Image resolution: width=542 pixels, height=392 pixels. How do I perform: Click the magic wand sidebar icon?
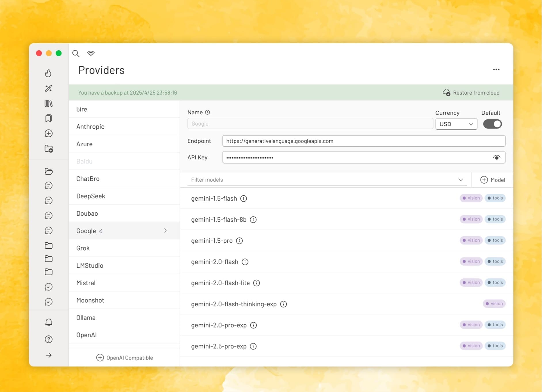(x=48, y=88)
